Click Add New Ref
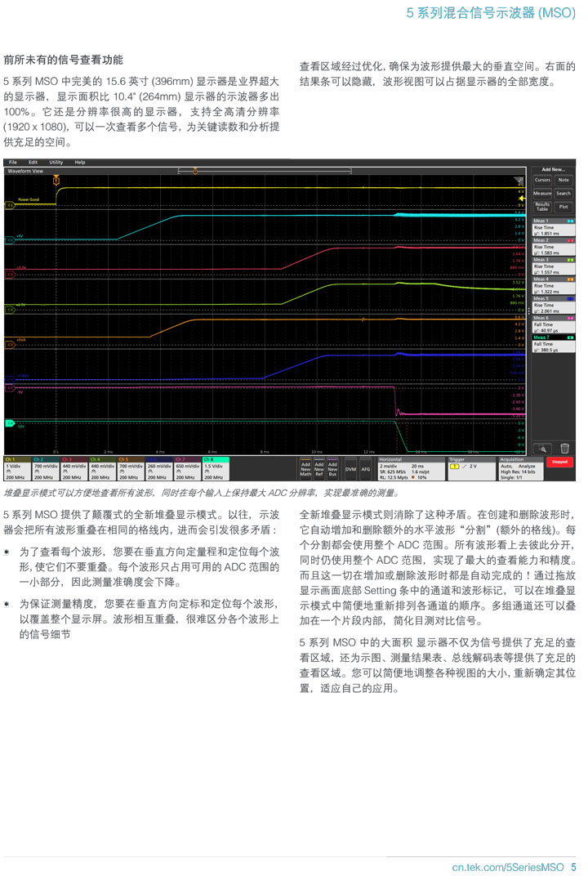588x876 pixels. [x=318, y=469]
